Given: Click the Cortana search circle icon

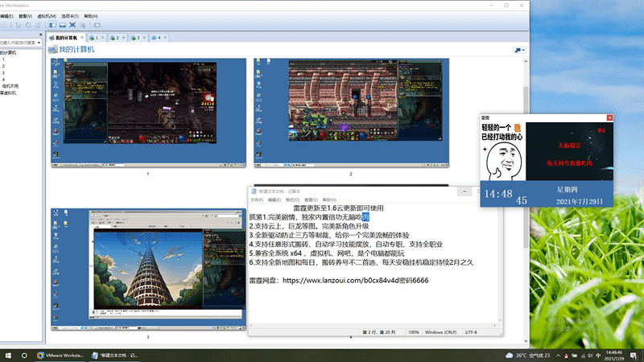Looking at the screenshot, I should [24, 356].
